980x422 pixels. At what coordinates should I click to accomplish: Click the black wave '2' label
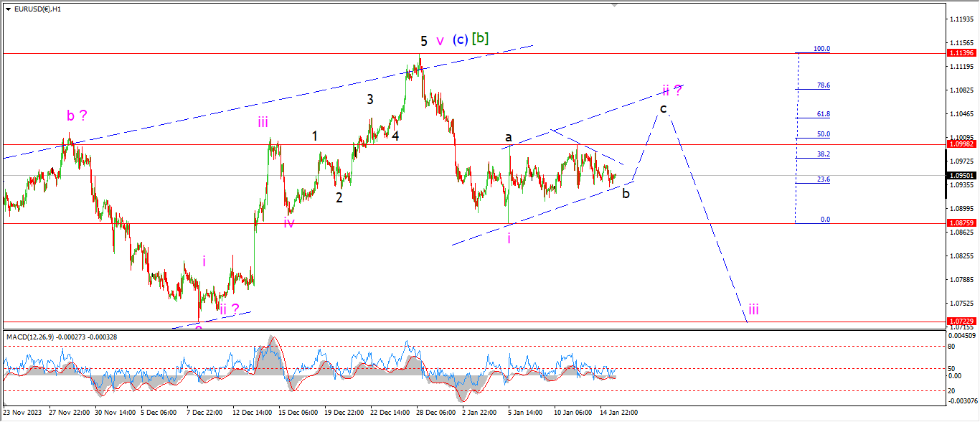coord(339,197)
